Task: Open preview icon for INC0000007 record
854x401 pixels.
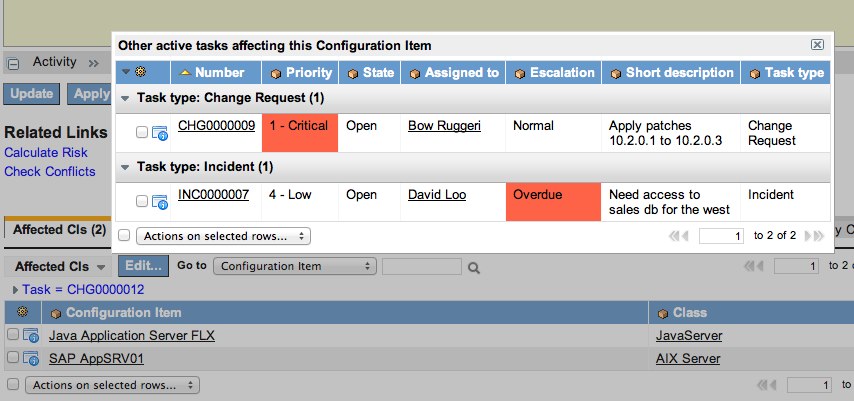Action: pyautogui.click(x=160, y=202)
